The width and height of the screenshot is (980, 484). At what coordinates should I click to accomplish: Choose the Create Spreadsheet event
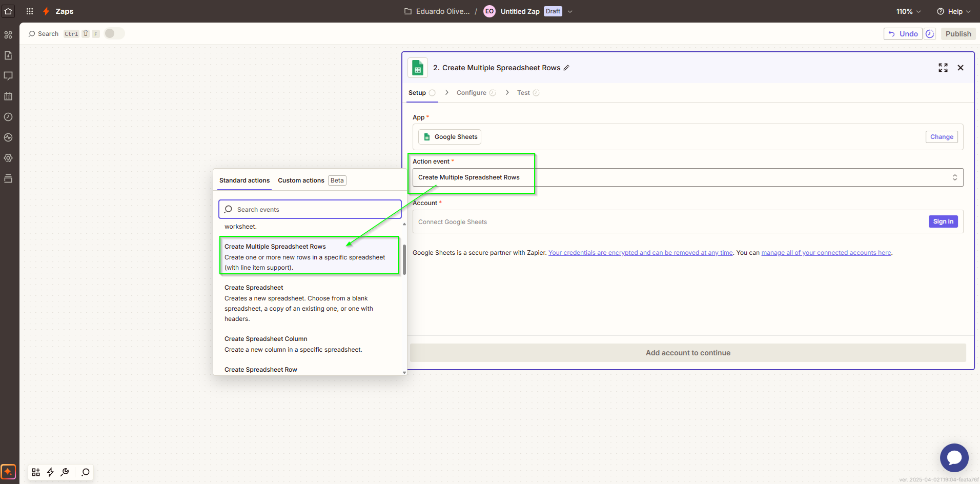coord(309,303)
